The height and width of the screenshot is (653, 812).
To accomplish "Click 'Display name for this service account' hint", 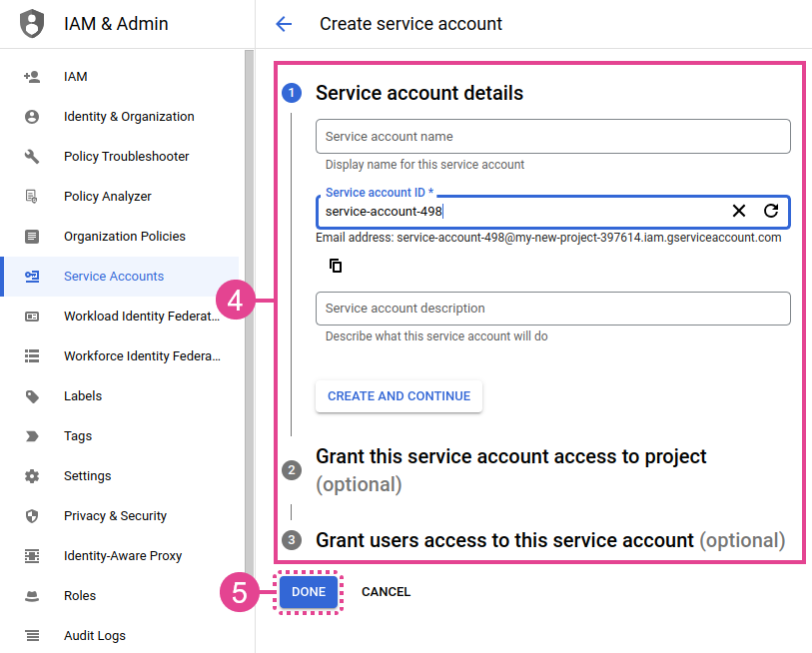I will 424,165.
